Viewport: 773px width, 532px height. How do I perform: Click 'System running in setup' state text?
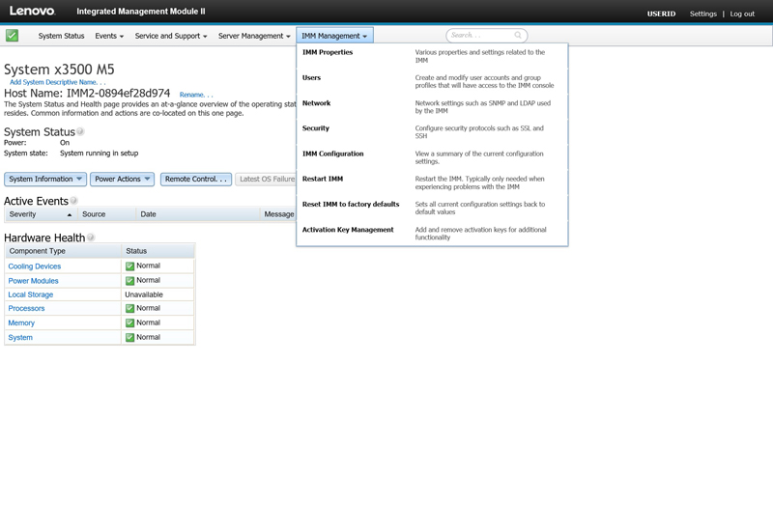(100, 154)
